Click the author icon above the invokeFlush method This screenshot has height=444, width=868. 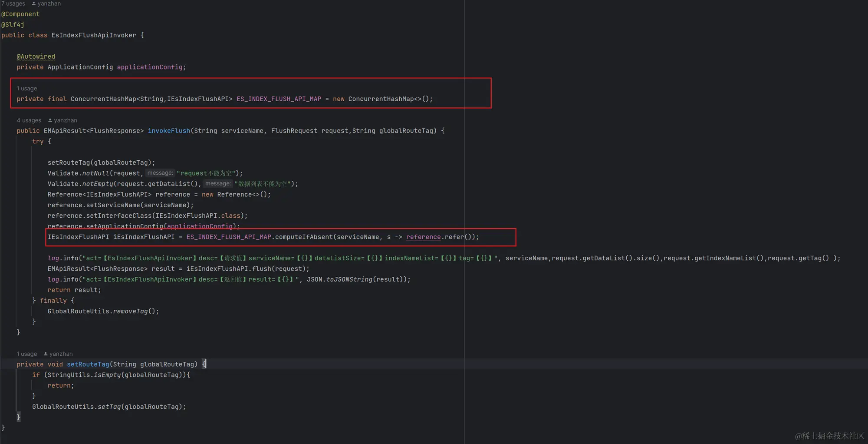click(50, 120)
